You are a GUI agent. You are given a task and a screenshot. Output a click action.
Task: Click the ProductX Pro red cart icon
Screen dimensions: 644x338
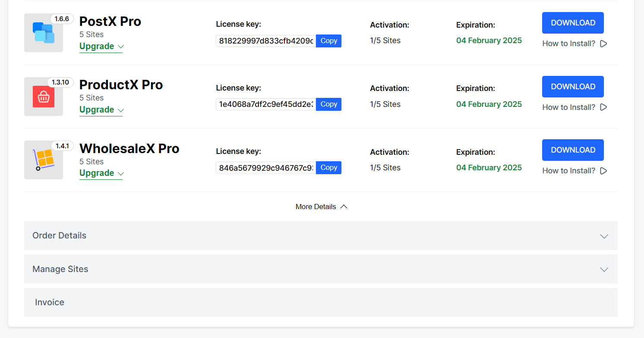(43, 97)
